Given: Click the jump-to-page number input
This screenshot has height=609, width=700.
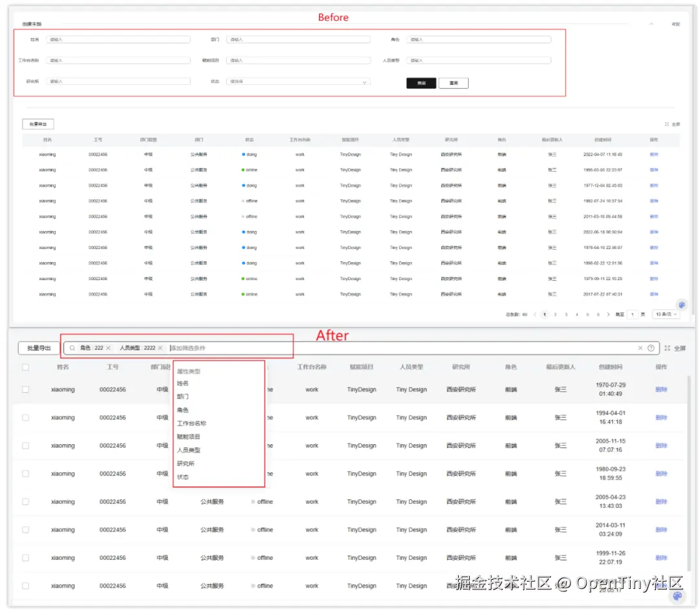Looking at the screenshot, I should click(x=632, y=315).
